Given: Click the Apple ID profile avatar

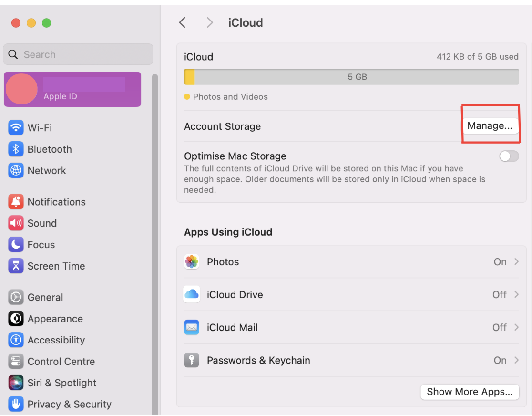Looking at the screenshot, I should click(22, 89).
